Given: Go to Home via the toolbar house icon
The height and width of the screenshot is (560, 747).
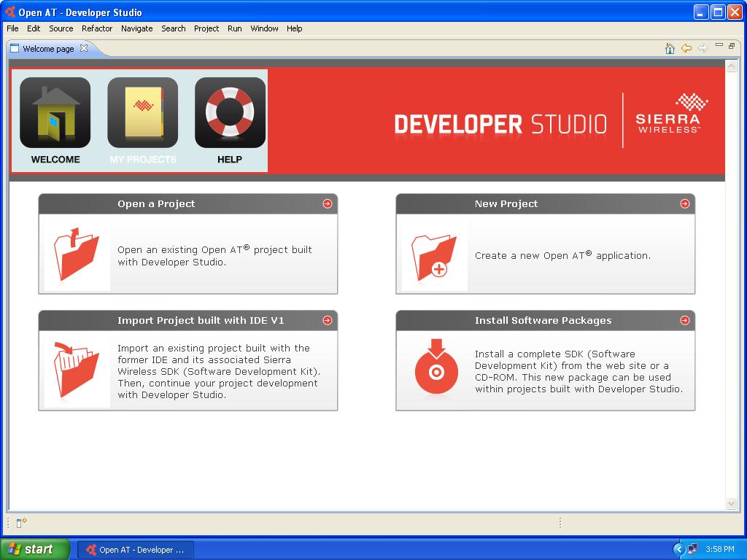Looking at the screenshot, I should click(x=670, y=49).
